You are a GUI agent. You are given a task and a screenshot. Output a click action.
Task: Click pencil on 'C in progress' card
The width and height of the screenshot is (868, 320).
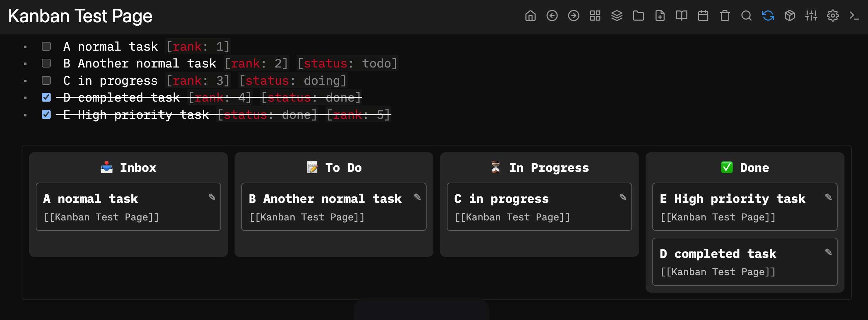coord(623,197)
